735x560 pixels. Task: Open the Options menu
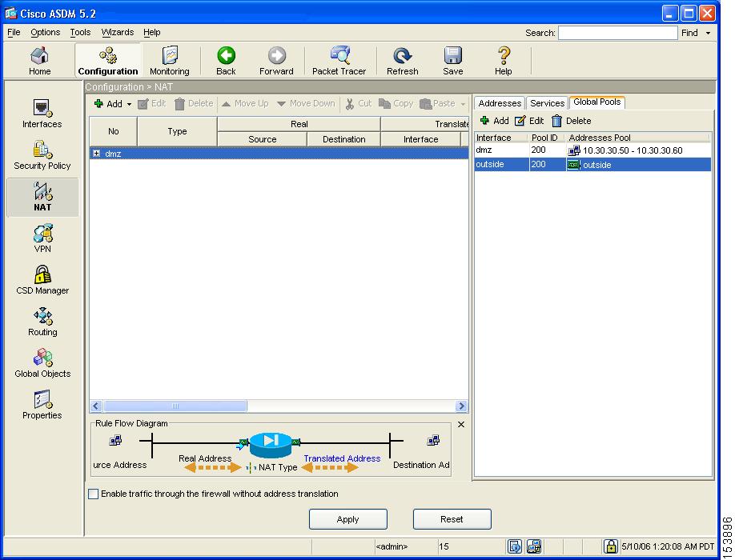(46, 32)
